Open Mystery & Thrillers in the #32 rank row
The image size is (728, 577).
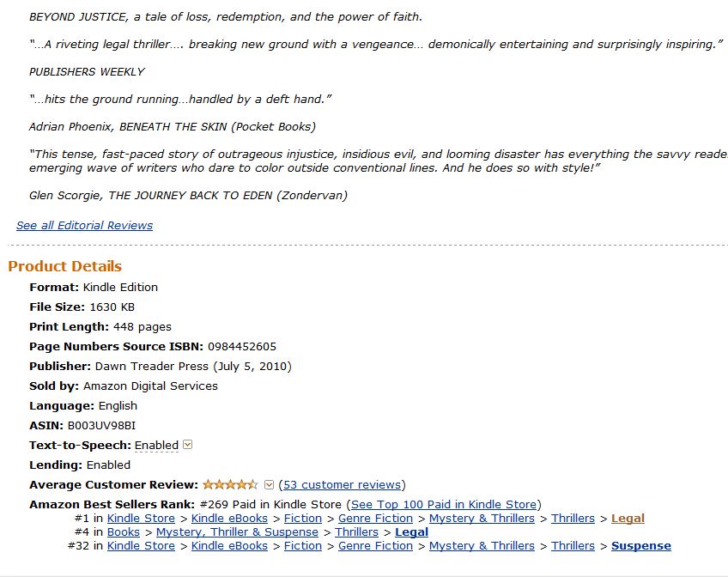pos(482,546)
